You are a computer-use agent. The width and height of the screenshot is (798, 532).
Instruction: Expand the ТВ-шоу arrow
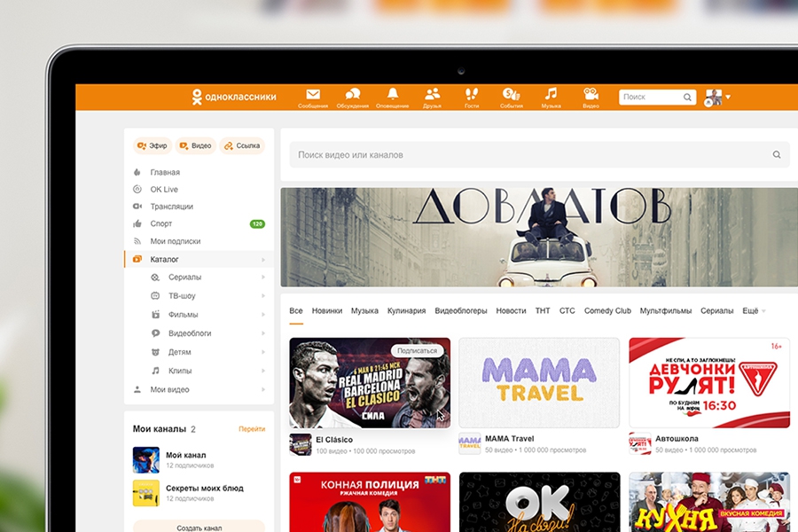tap(263, 296)
